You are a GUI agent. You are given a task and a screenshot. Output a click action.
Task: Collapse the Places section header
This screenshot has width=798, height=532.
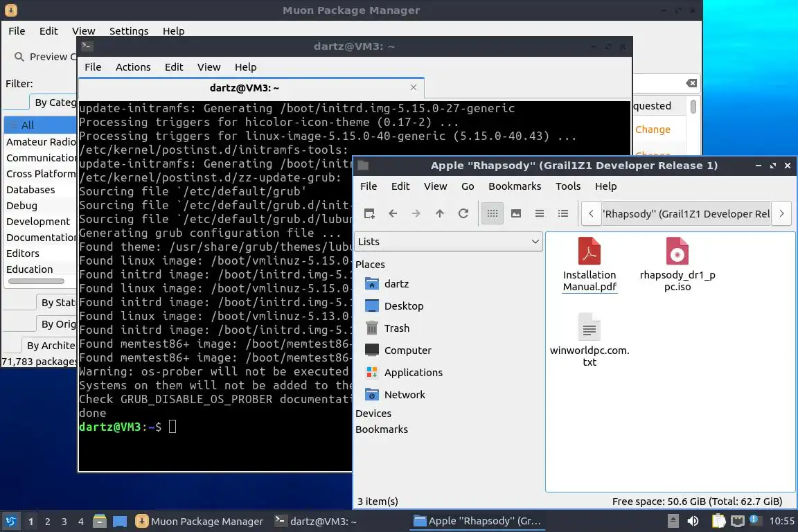370,264
